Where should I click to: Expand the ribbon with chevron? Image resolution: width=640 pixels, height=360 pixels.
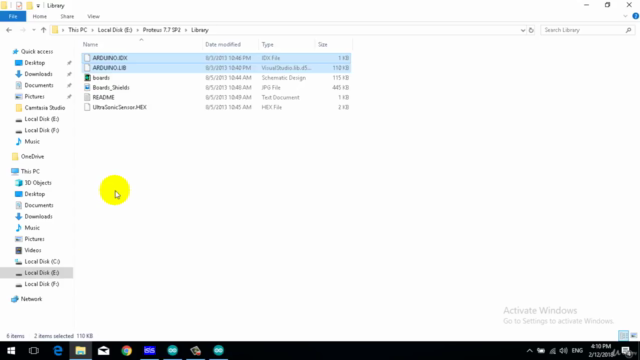[625, 16]
